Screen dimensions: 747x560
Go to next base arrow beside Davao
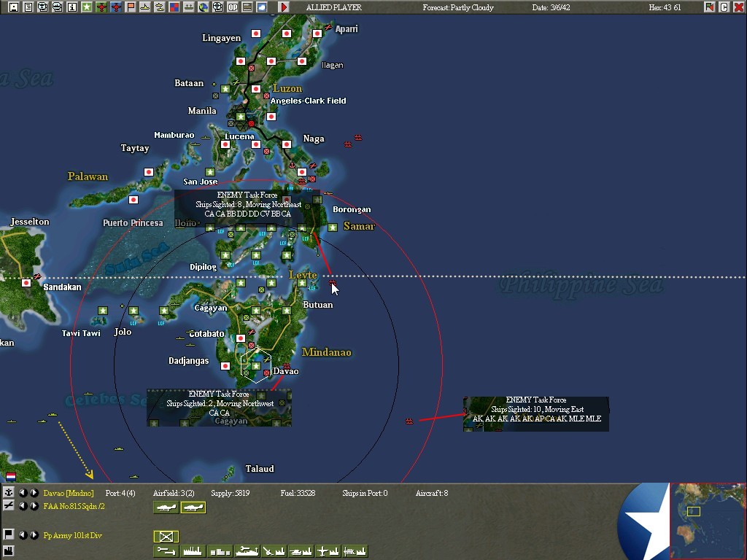pos(34,493)
